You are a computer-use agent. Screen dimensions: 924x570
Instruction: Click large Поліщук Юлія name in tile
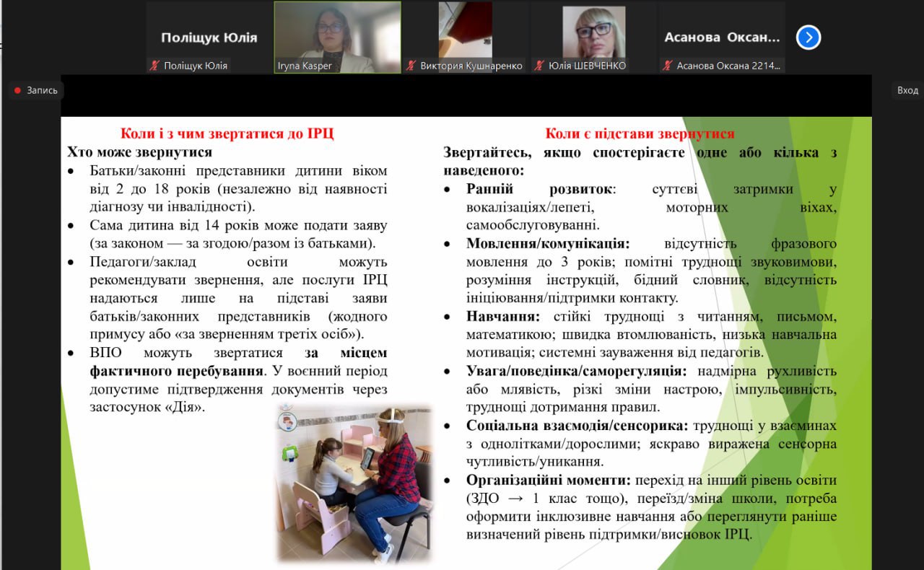(x=209, y=38)
